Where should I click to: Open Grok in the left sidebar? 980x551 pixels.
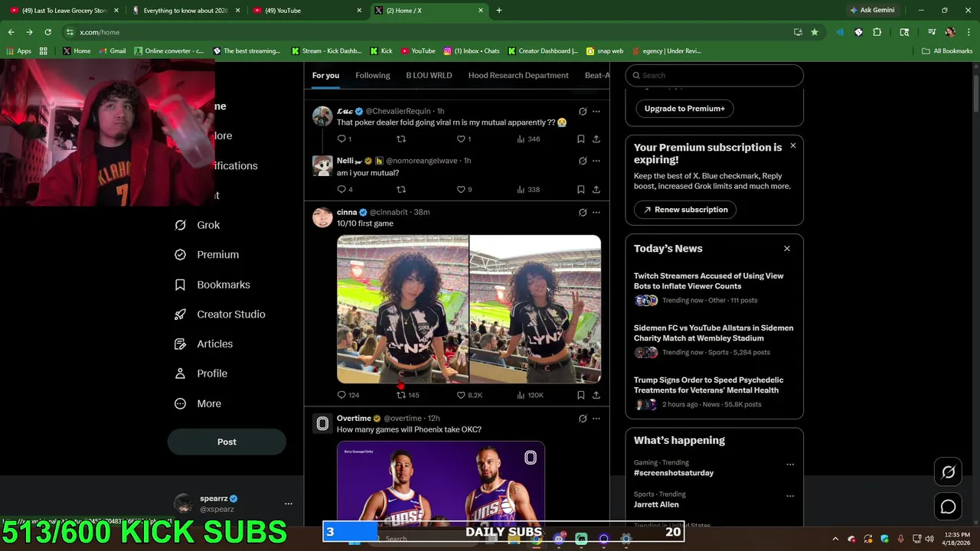click(198, 225)
